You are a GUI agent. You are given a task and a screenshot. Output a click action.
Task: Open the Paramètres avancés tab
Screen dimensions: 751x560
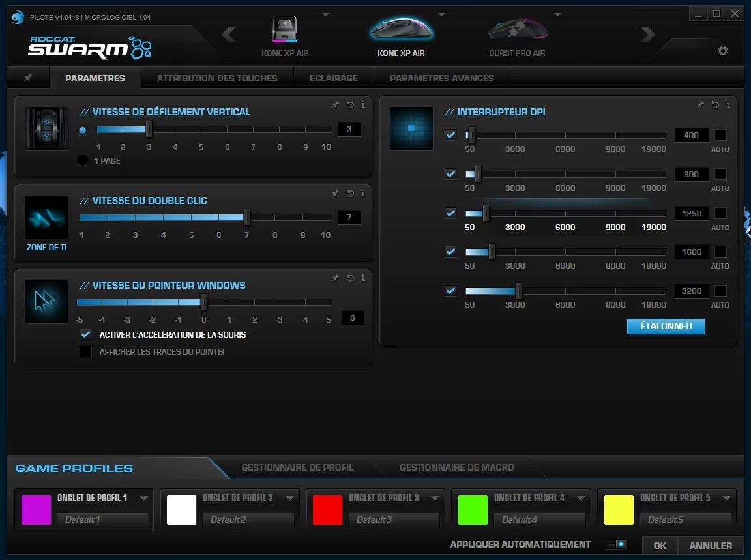coord(441,78)
